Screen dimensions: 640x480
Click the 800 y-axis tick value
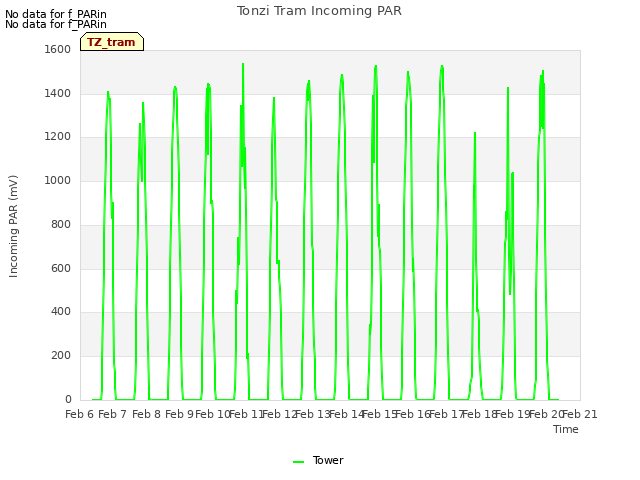pos(61,224)
